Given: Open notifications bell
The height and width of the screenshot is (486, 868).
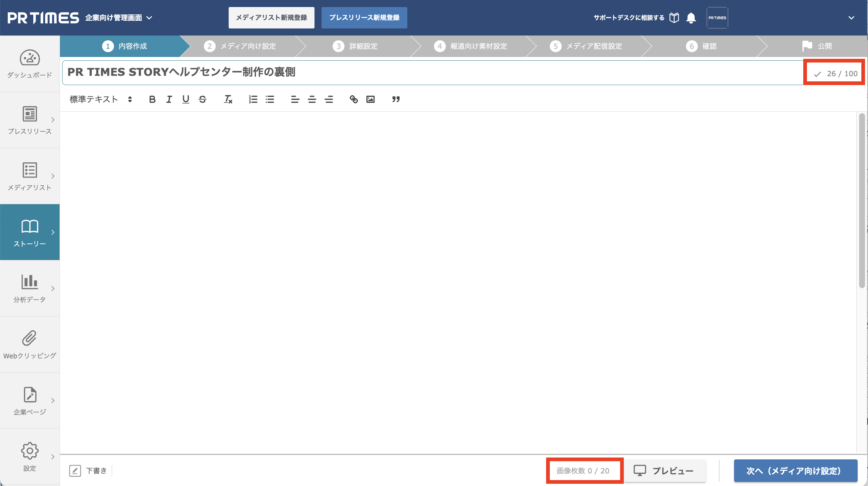Looking at the screenshot, I should tap(691, 18).
